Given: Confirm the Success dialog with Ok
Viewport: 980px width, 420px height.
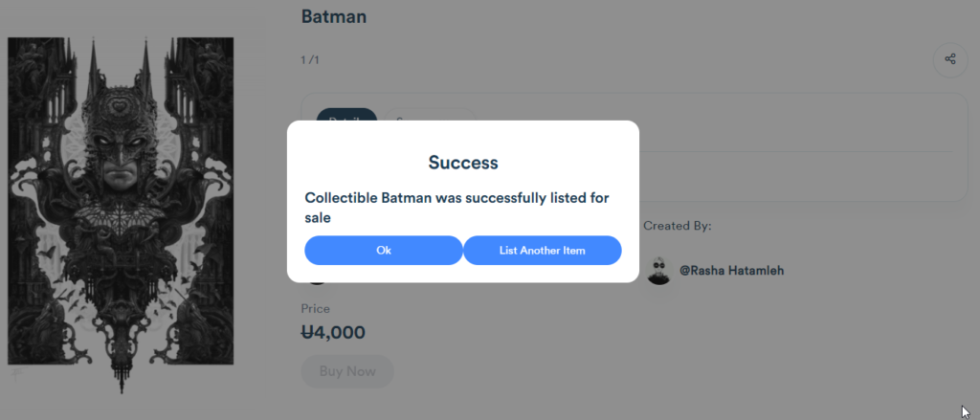Looking at the screenshot, I should (x=384, y=251).
